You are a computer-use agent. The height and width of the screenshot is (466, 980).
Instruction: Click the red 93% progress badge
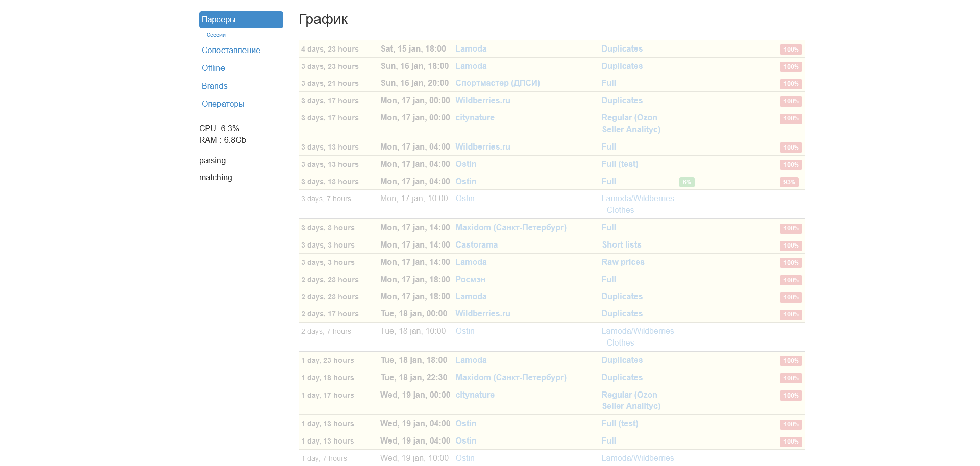coord(789,182)
